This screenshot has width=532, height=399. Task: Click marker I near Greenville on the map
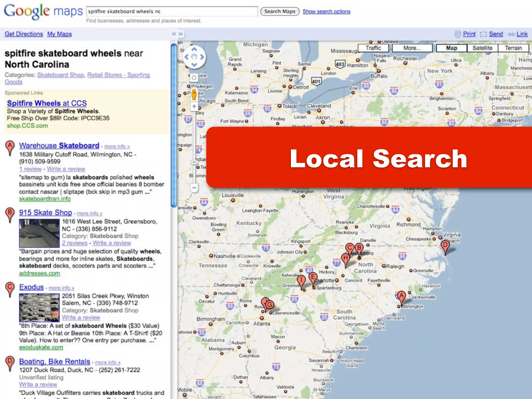pos(301,282)
